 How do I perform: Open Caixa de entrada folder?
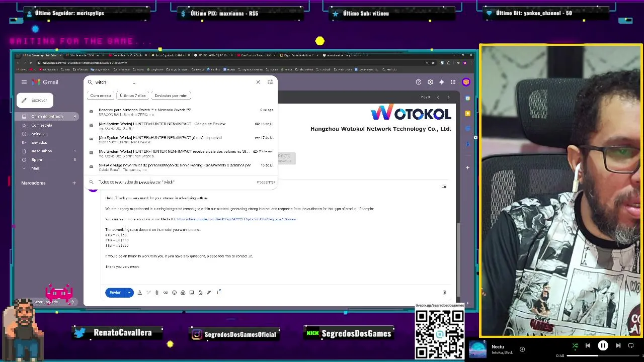46,116
